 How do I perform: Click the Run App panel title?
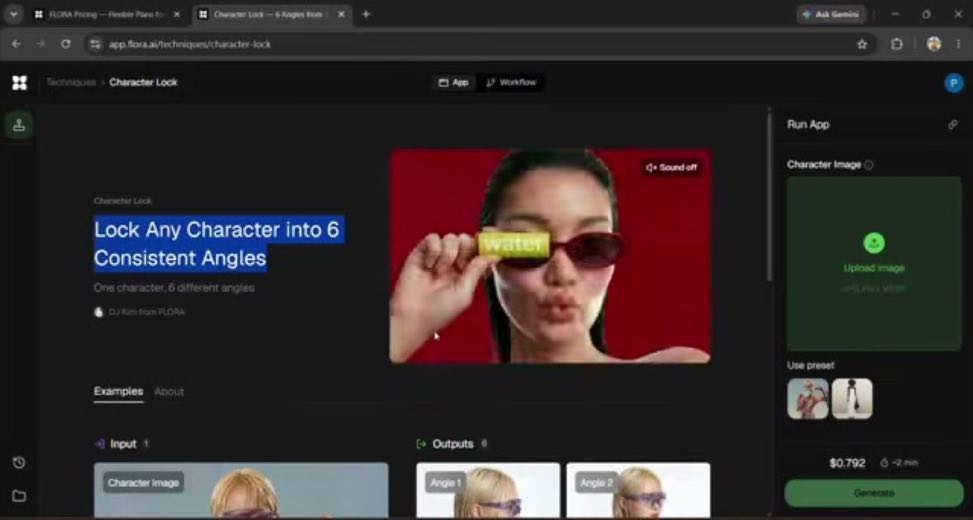click(x=808, y=125)
